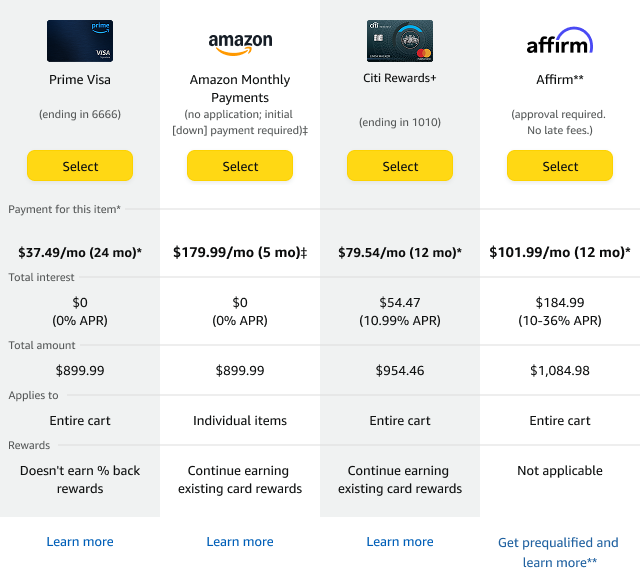
Task: Select the Citi Rewards+ payment option
Action: pos(400,166)
